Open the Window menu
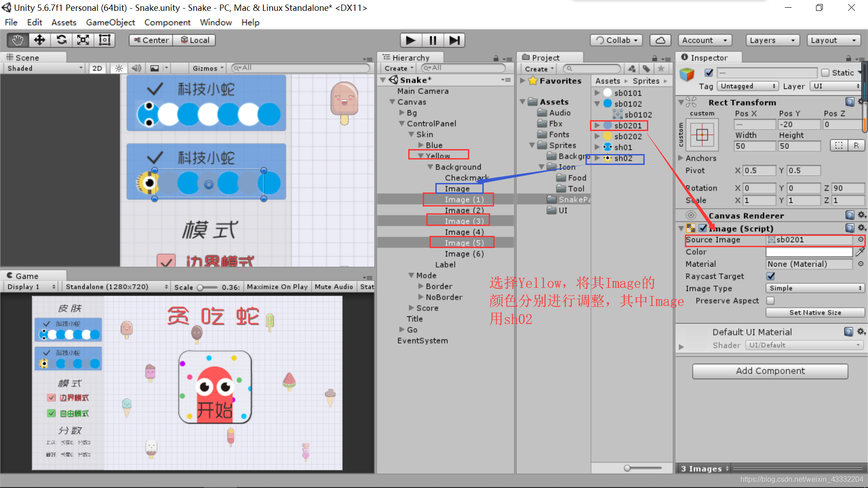 (216, 22)
